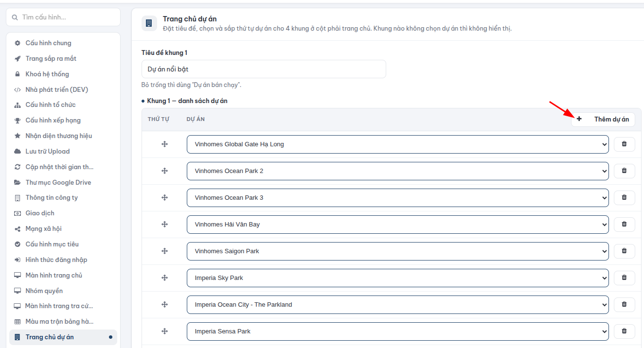Open Nhà phát triển (DEV) section

tap(63, 89)
